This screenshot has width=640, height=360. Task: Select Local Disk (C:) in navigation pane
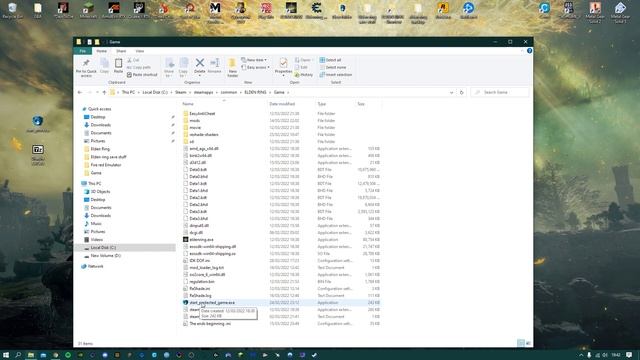click(x=103, y=248)
